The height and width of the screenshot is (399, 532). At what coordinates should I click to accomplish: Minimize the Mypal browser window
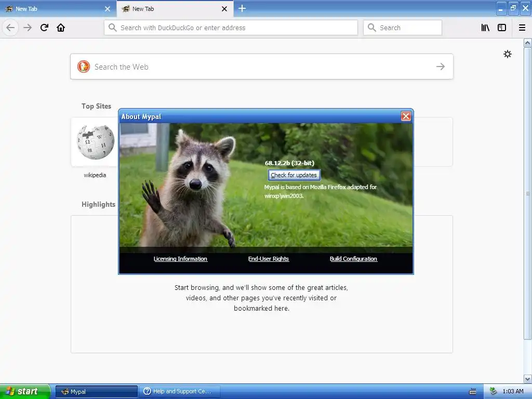501,8
